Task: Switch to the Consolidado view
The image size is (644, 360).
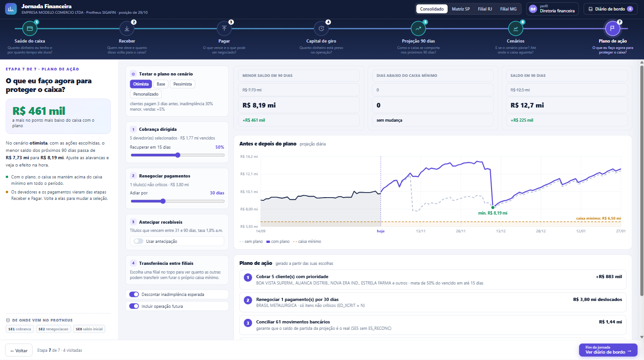Action: 432,9
